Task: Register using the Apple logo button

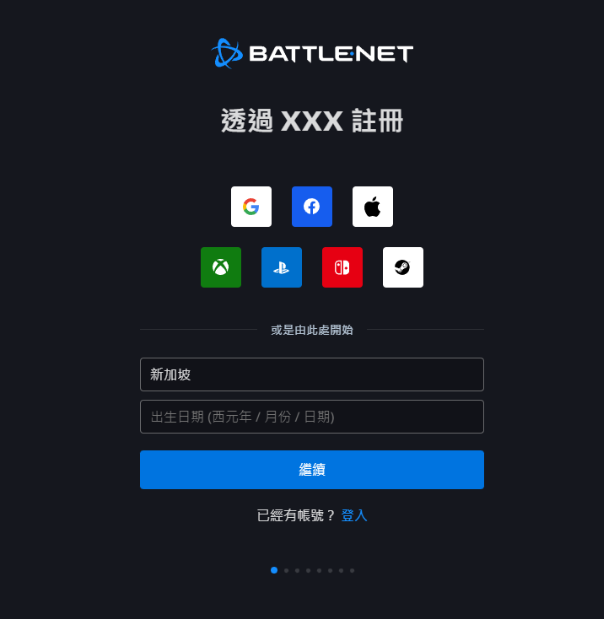Action: [x=373, y=206]
